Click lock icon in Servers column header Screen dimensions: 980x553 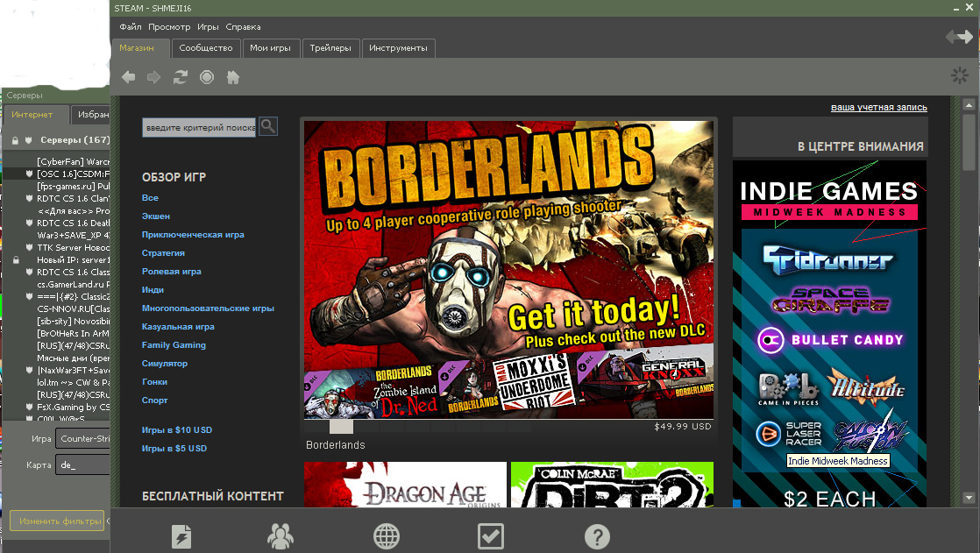coord(15,140)
